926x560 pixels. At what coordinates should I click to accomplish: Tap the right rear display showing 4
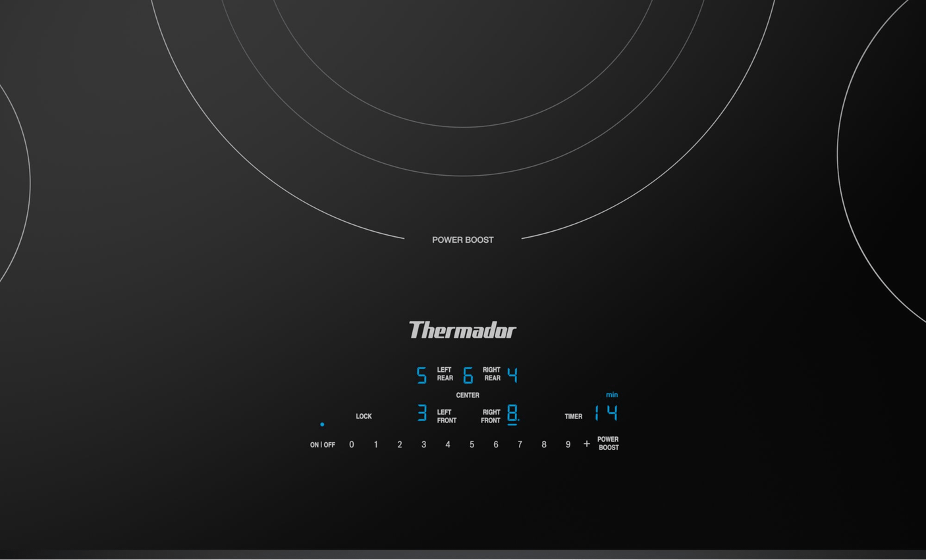(x=512, y=375)
